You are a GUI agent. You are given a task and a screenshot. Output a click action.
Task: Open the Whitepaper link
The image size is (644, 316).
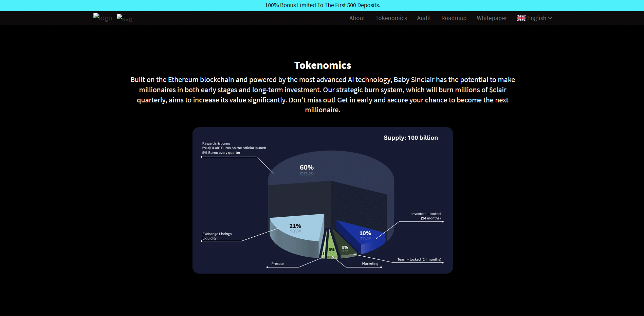492,18
